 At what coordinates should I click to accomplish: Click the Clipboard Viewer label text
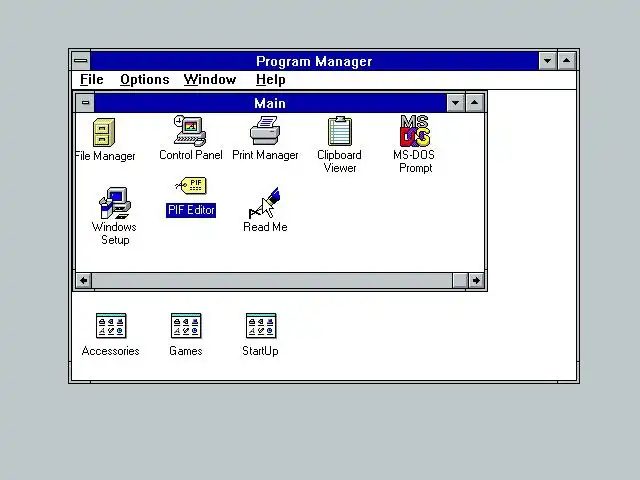340,162
